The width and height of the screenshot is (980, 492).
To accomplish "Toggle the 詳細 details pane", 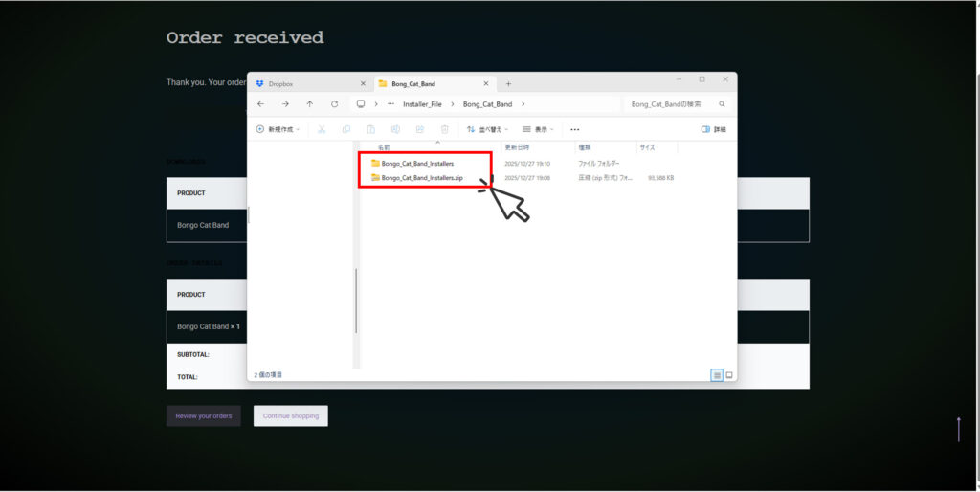I will click(x=713, y=129).
